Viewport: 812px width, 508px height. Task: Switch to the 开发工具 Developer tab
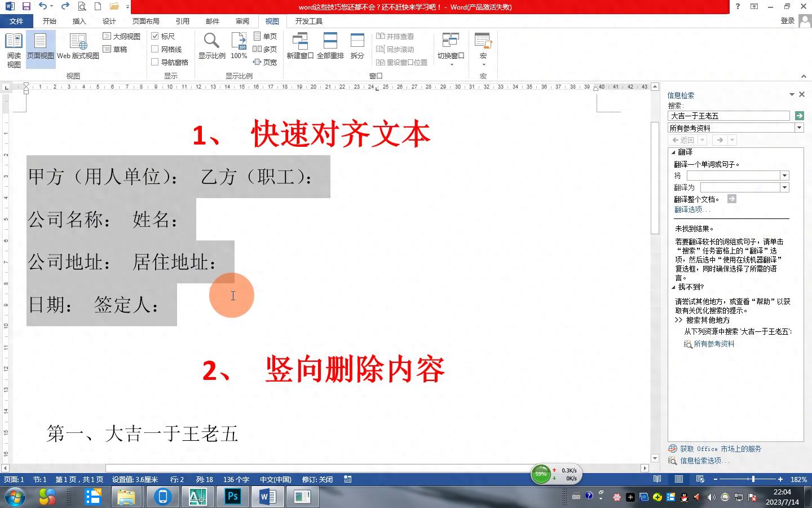(x=308, y=21)
